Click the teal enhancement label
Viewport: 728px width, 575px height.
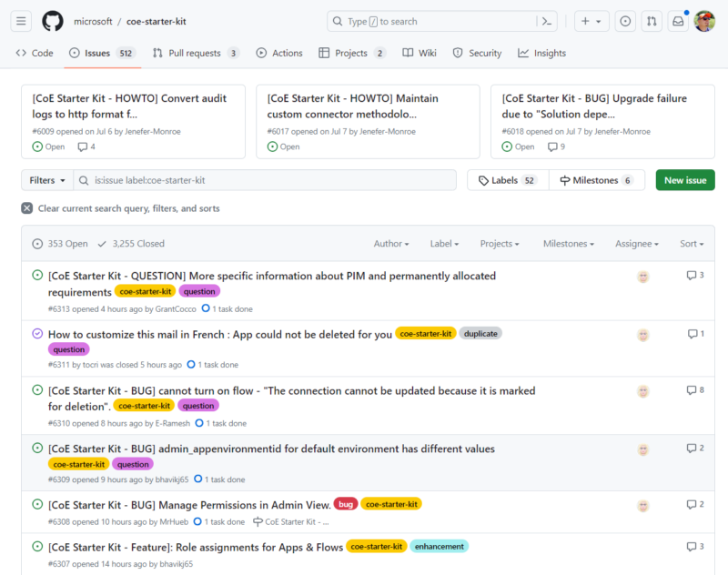[440, 546]
